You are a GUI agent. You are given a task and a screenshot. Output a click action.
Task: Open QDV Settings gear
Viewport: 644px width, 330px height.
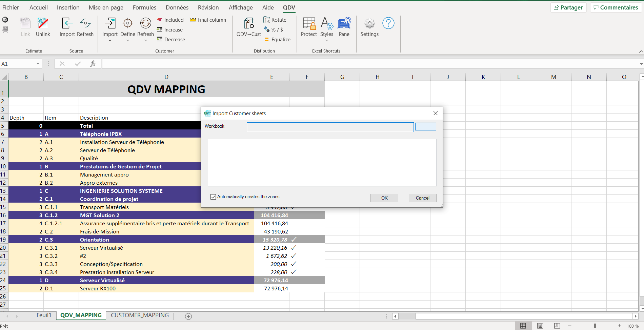click(x=369, y=23)
